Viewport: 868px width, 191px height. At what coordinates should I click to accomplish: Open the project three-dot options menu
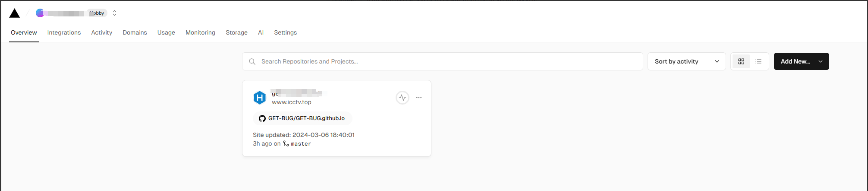[419, 98]
